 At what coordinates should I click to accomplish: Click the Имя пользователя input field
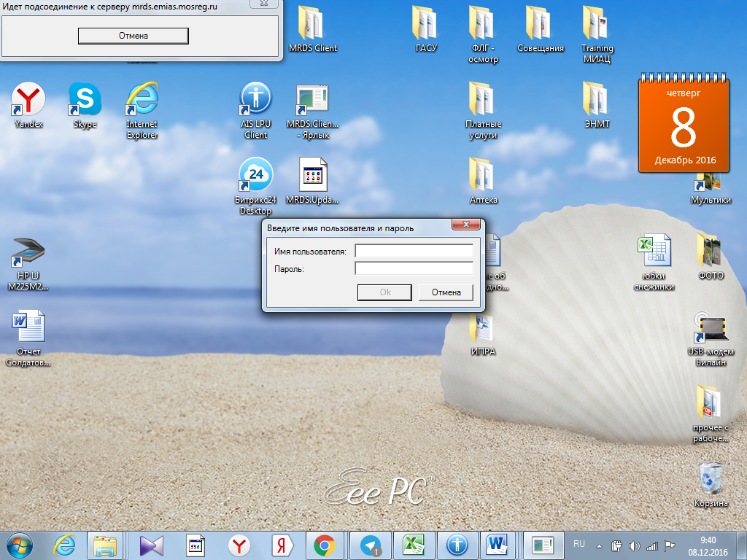[x=414, y=251]
